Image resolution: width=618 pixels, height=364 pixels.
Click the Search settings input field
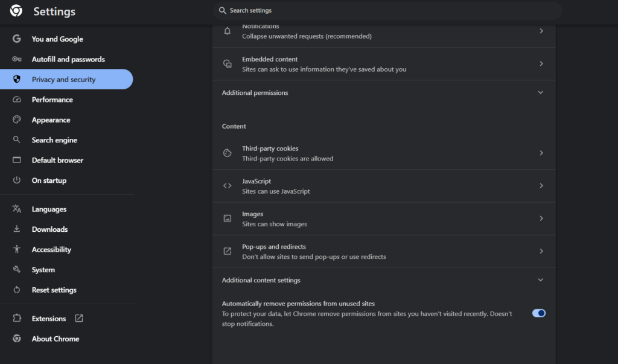pyautogui.click(x=386, y=10)
